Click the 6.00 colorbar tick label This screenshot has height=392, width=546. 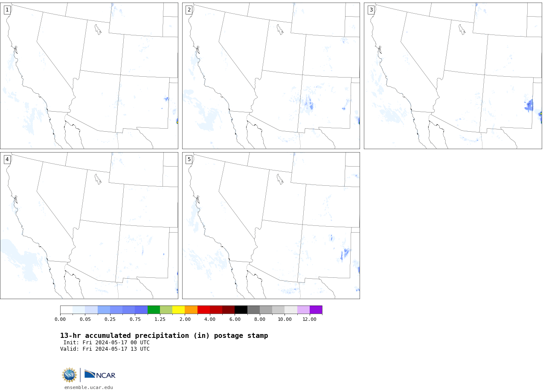[x=235, y=320]
